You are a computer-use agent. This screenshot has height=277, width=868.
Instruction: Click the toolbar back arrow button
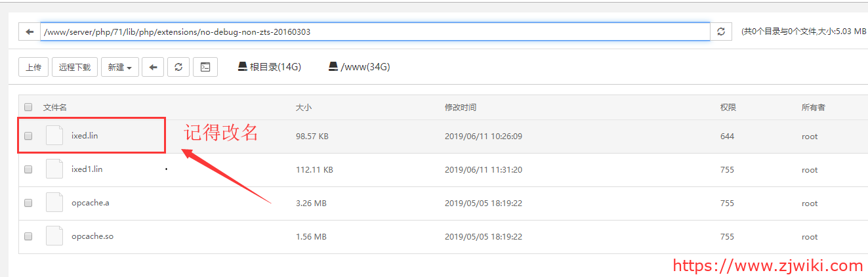pos(153,67)
